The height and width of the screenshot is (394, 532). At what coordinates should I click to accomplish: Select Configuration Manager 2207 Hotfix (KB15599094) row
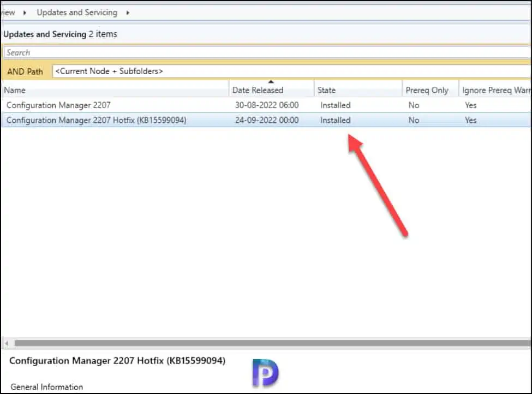click(x=266, y=120)
